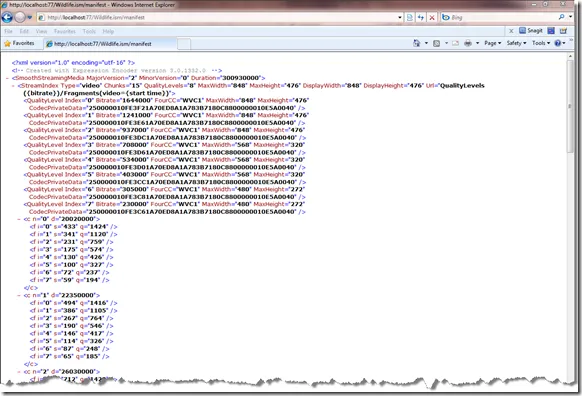582x396 pixels.
Task: Click the Feeds icon in command bar
Action: (x=436, y=43)
